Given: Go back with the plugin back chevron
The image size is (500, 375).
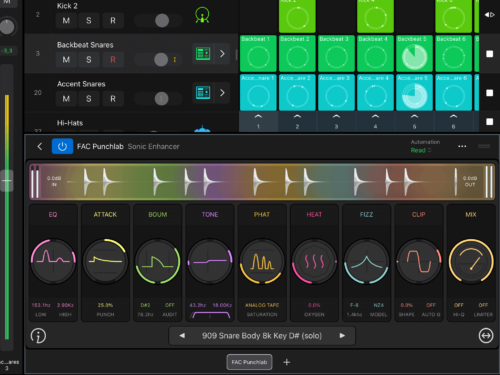Looking at the screenshot, I should (40, 146).
